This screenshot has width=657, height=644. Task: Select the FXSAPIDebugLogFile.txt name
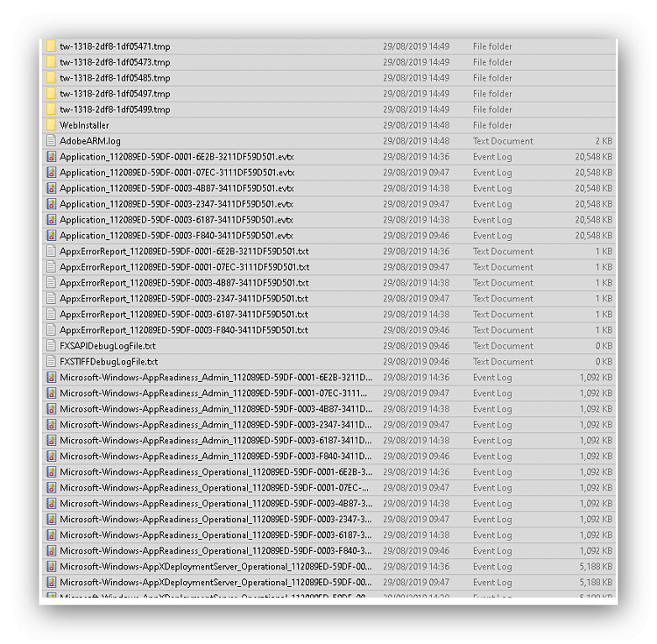point(107,346)
